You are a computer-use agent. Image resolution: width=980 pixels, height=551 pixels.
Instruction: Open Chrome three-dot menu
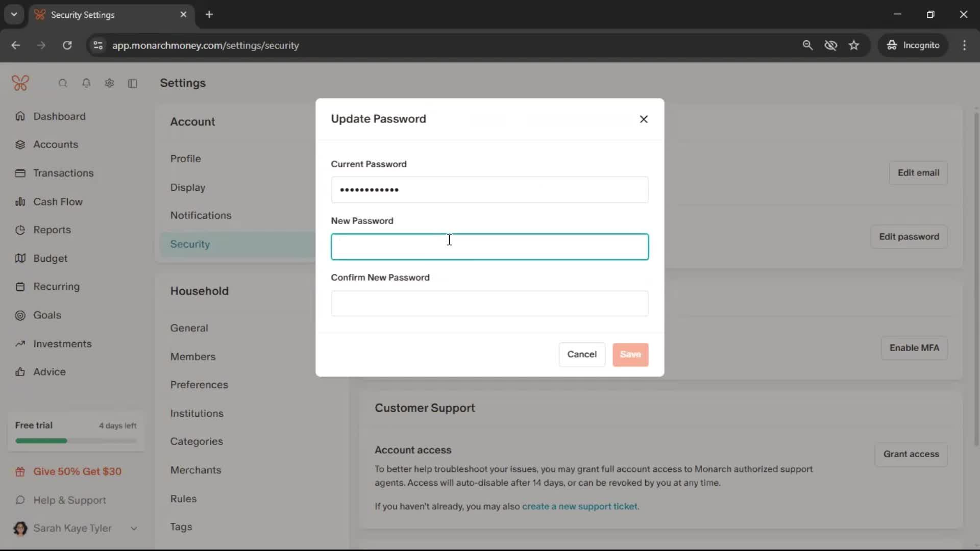click(964, 45)
